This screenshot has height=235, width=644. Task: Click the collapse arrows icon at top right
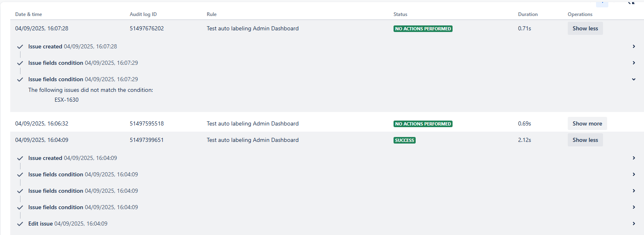631,2
